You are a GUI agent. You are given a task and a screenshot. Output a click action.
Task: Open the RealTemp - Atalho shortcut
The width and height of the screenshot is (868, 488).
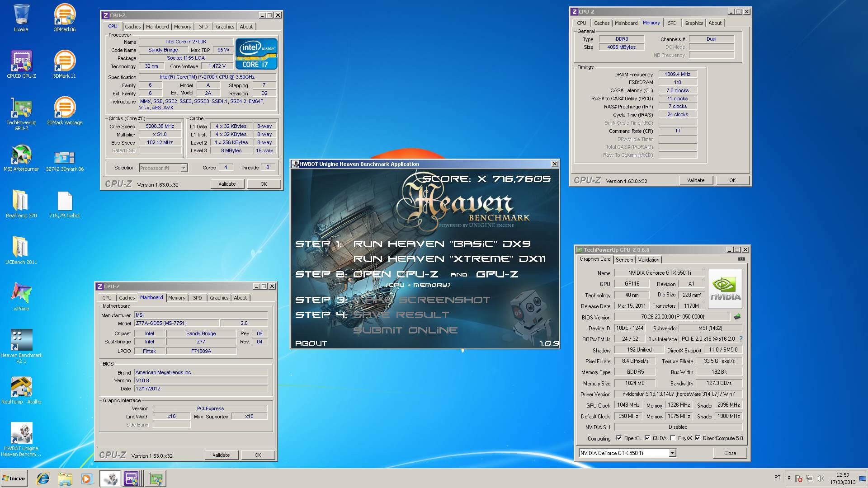(21, 390)
